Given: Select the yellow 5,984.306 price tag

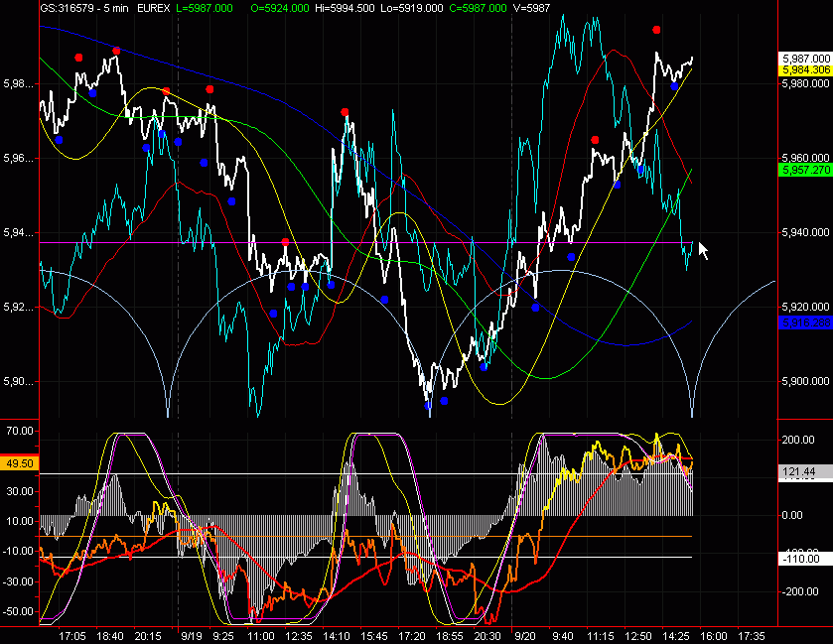Looking at the screenshot, I should pyautogui.click(x=805, y=70).
